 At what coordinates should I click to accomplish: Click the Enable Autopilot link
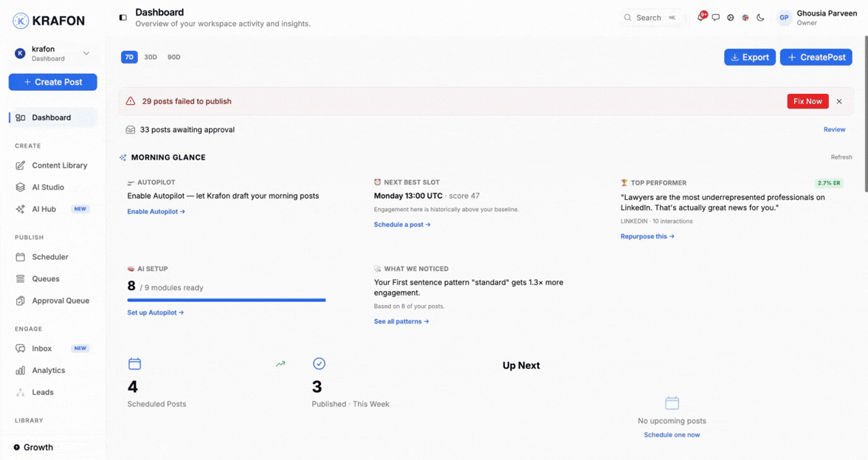(x=156, y=211)
